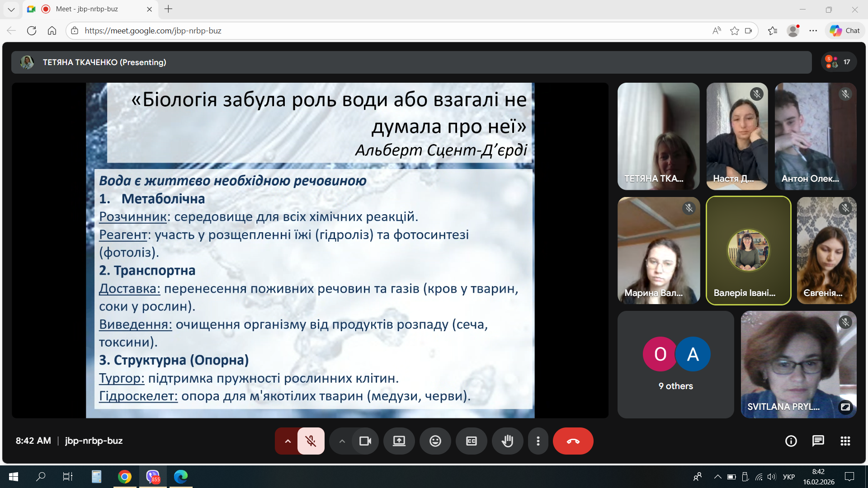Click the Edge icon in taskbar
This screenshot has width=868, height=488.
181,476
